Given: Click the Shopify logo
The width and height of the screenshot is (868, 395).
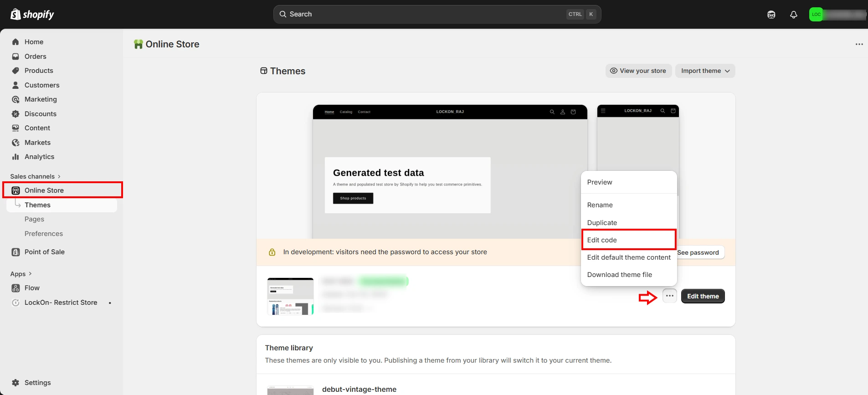Looking at the screenshot, I should point(32,14).
